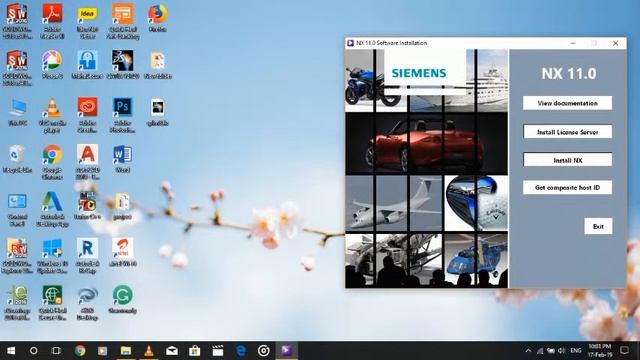
Task: Select the Recycle Bin icon
Action: pyautogui.click(x=17, y=158)
